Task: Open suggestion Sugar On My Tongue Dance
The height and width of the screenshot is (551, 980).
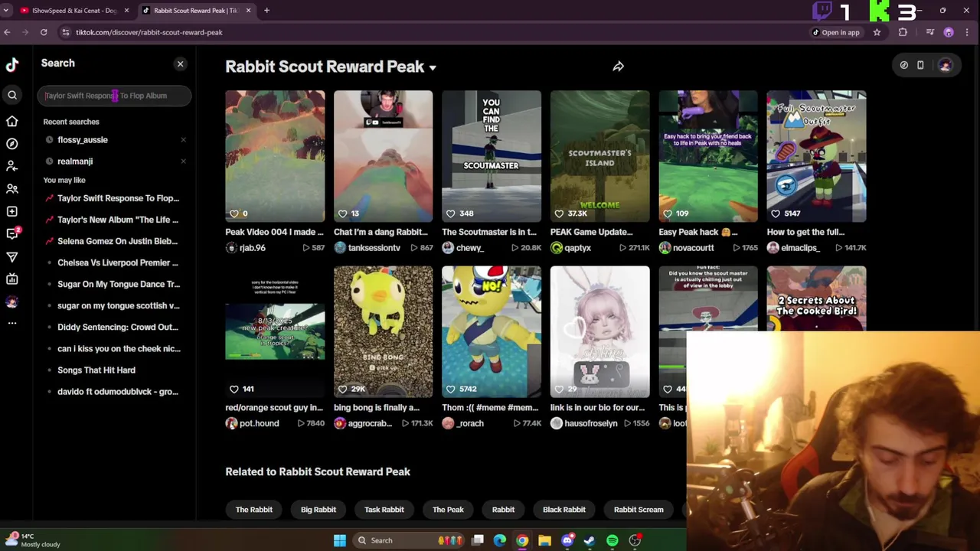Action: (119, 284)
